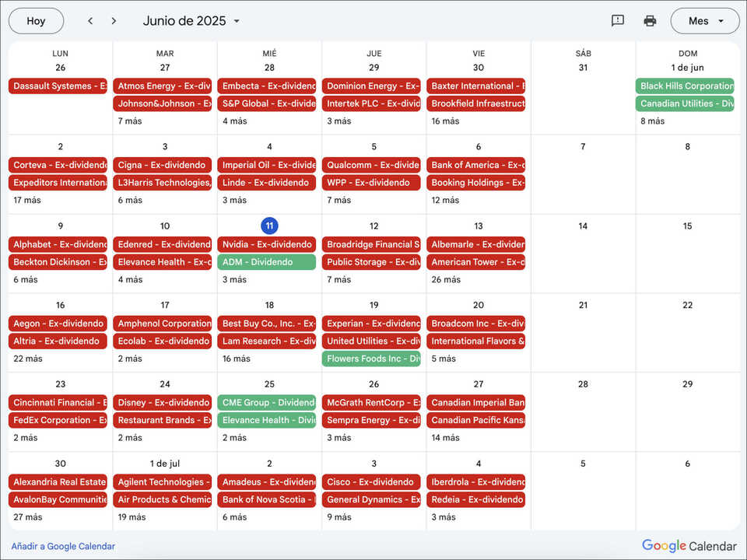Open Canadian Imperial Bank event
The height and width of the screenshot is (560, 747).
point(476,402)
